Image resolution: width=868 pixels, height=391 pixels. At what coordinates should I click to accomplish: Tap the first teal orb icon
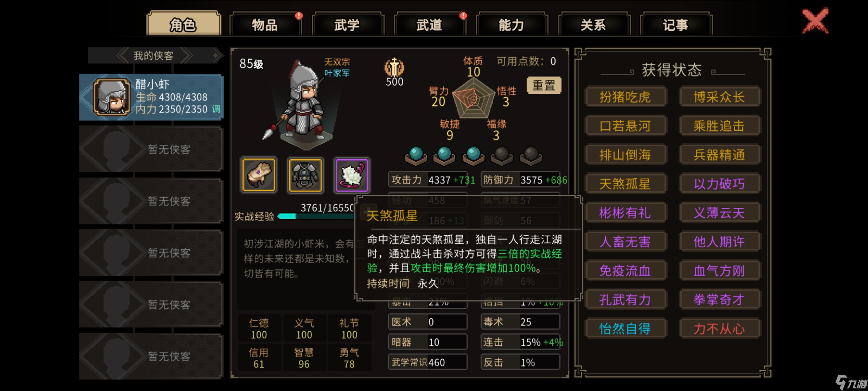pyautogui.click(x=416, y=156)
